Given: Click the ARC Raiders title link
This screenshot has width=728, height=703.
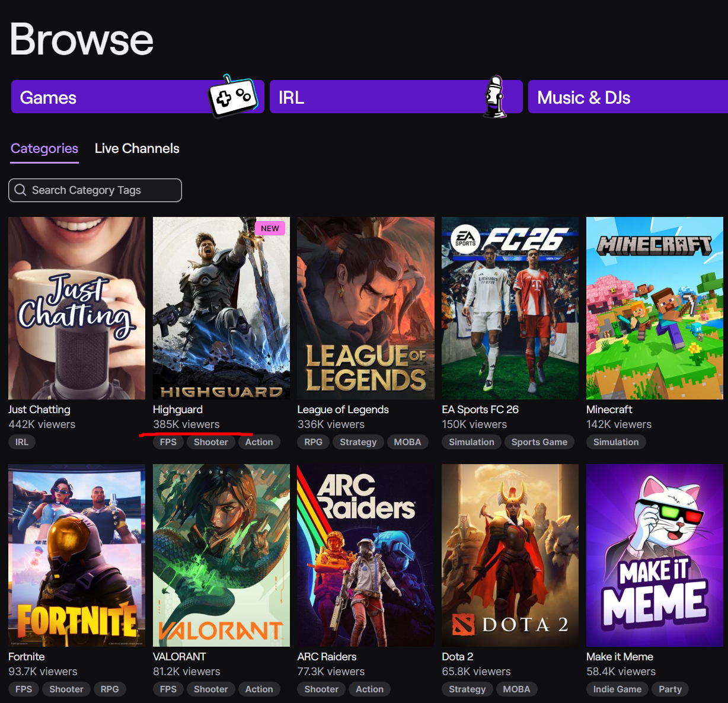Looking at the screenshot, I should pyautogui.click(x=327, y=657).
